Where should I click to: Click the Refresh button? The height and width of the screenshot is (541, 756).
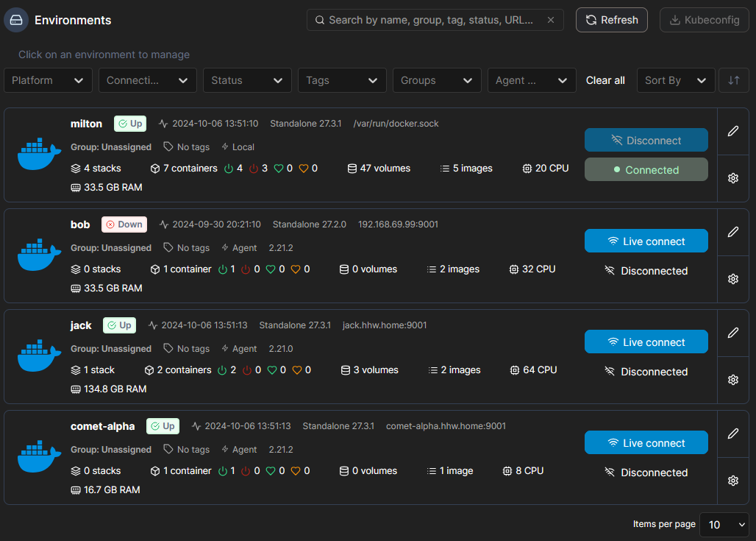[611, 20]
